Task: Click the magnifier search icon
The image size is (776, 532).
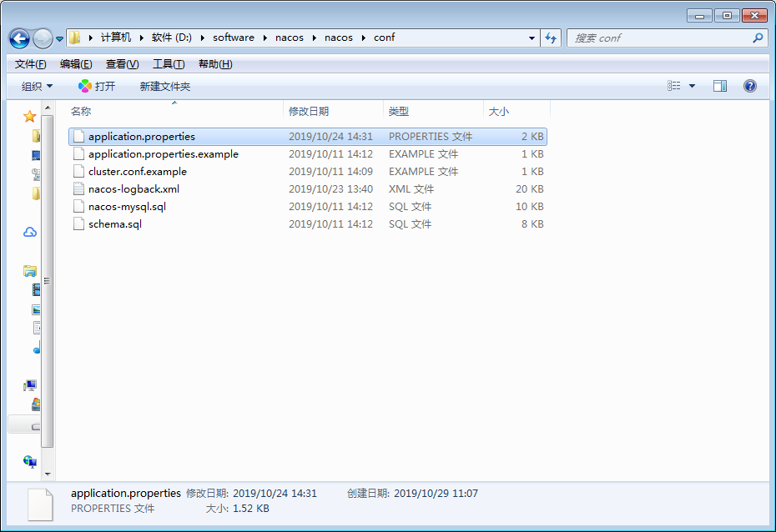Action: pyautogui.click(x=757, y=38)
